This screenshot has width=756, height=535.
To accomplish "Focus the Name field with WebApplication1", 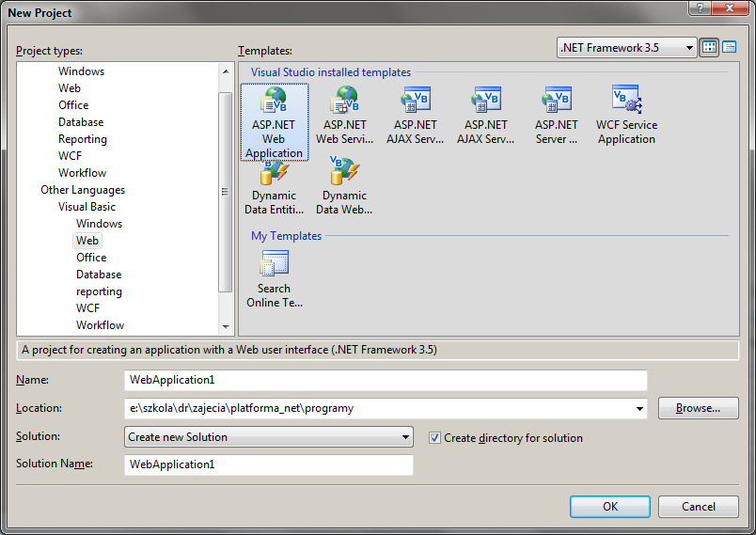I will [386, 380].
